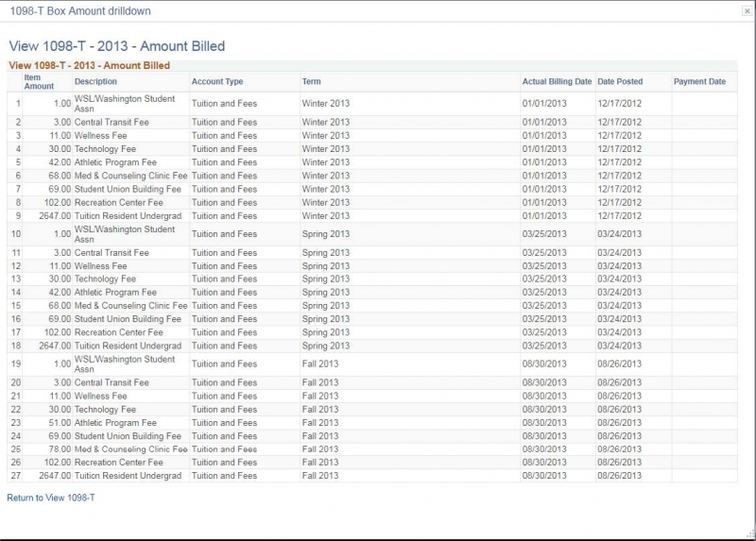Click the 42.00 amount in row 14
Image resolution: width=756 pixels, height=541 pixels.
point(60,293)
